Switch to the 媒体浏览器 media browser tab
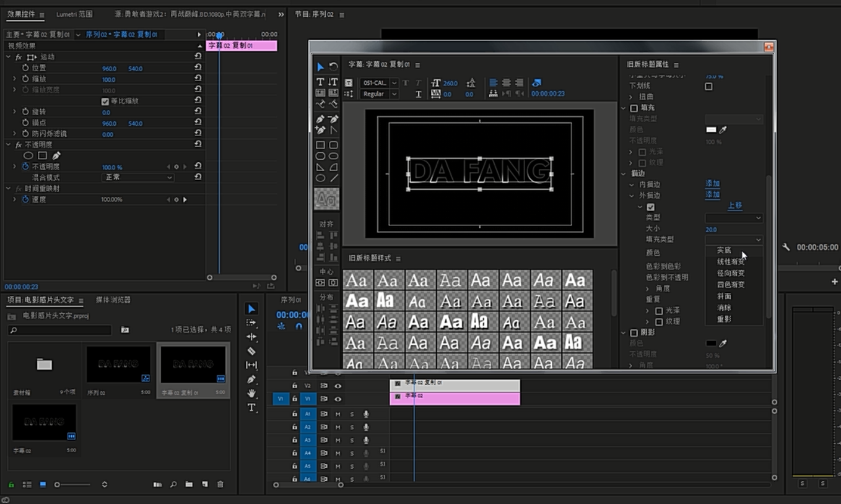 (x=113, y=300)
